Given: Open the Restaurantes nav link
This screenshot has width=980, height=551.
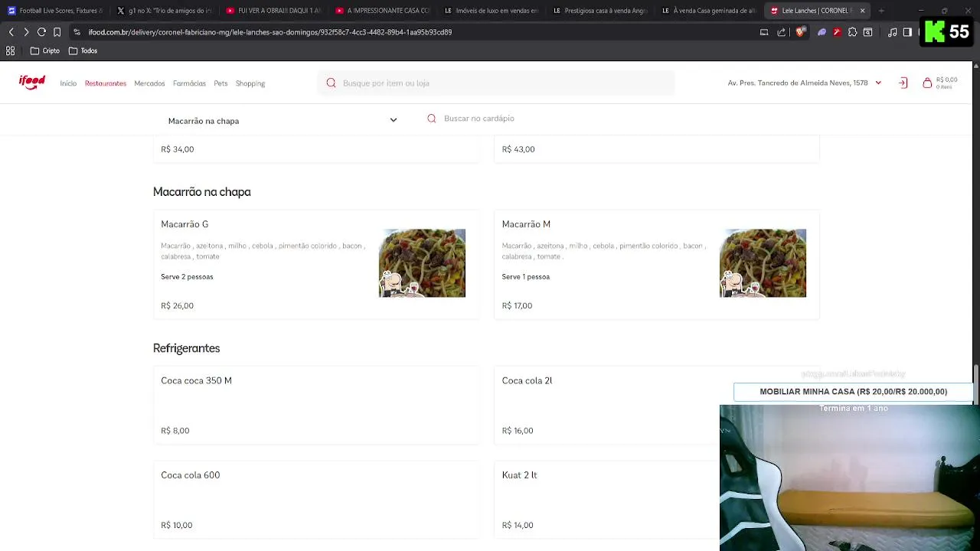Looking at the screenshot, I should pos(106,83).
